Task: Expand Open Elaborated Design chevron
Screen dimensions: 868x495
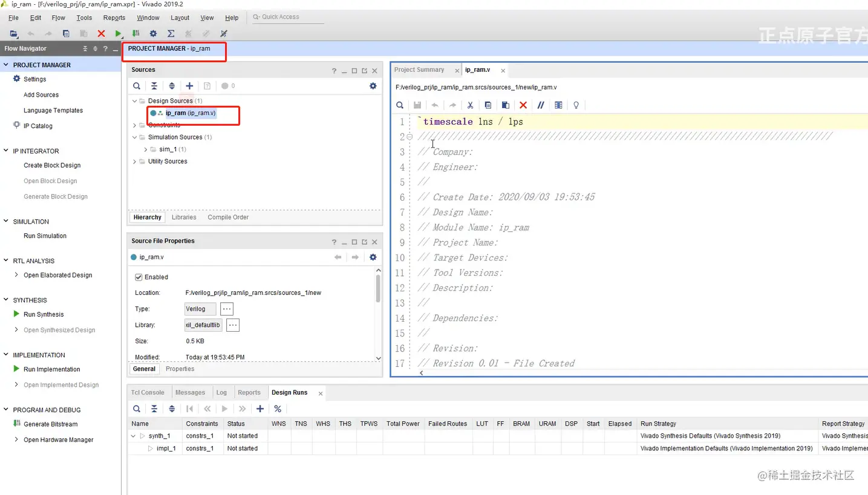Action: (x=17, y=275)
